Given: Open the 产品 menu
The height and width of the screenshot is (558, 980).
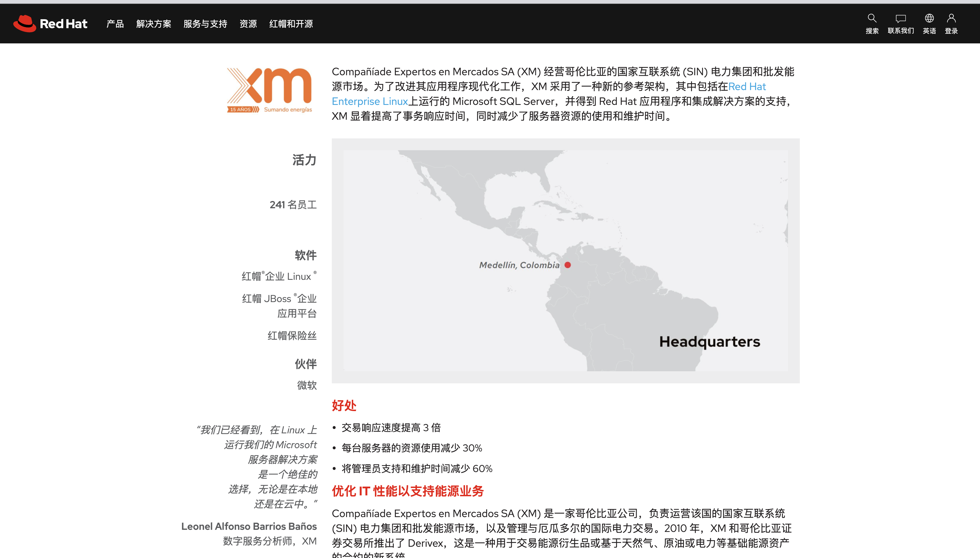Looking at the screenshot, I should [x=115, y=24].
